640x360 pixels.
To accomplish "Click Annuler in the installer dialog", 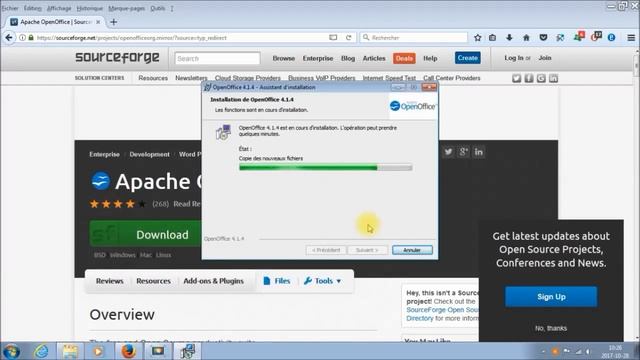I will click(412, 250).
